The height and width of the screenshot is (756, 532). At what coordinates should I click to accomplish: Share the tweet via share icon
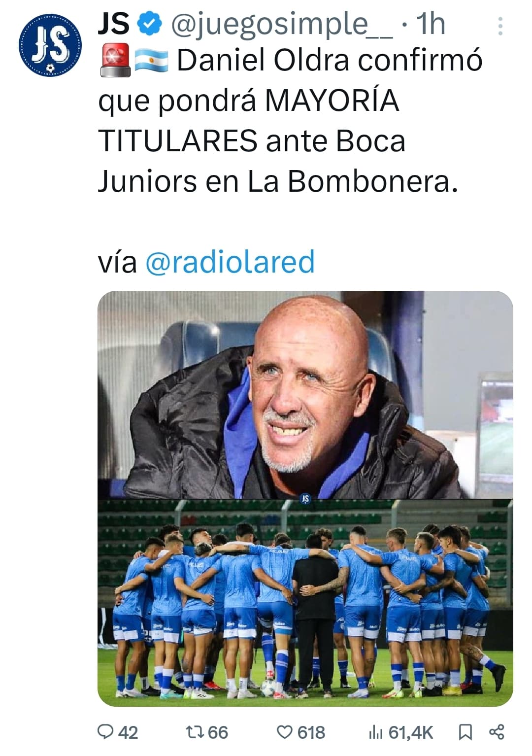(497, 732)
